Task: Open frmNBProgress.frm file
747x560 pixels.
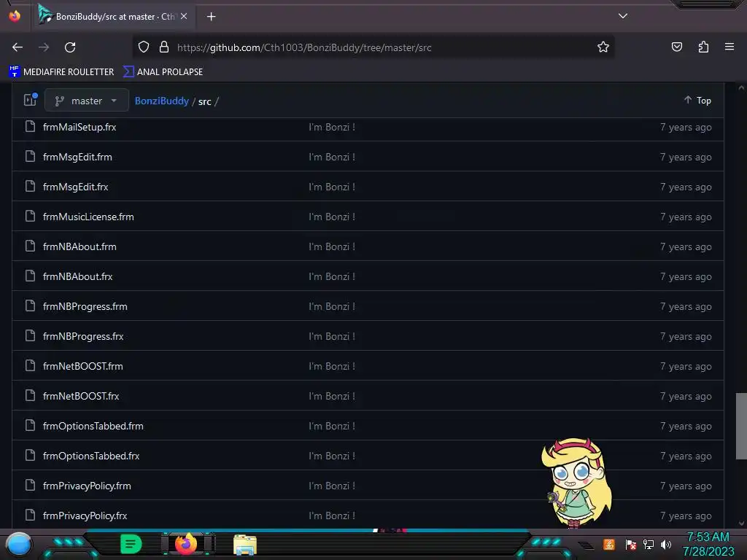Action: (85, 307)
